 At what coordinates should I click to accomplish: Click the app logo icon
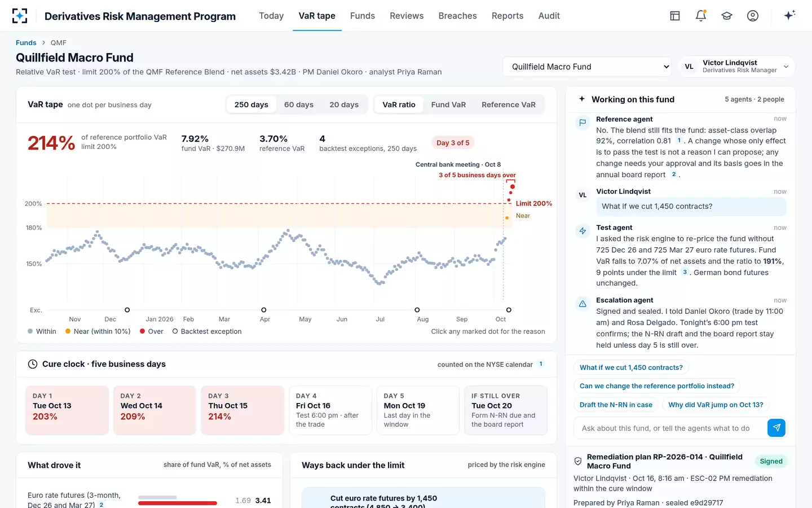[x=20, y=16]
